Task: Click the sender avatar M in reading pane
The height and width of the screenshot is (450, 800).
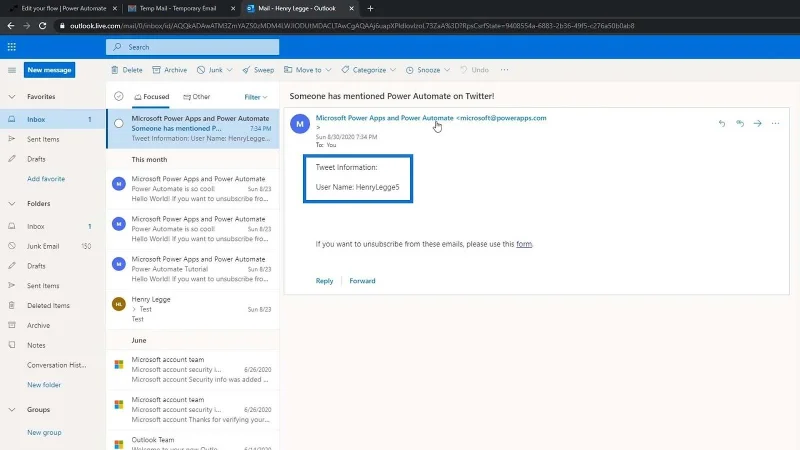Action: click(300, 123)
